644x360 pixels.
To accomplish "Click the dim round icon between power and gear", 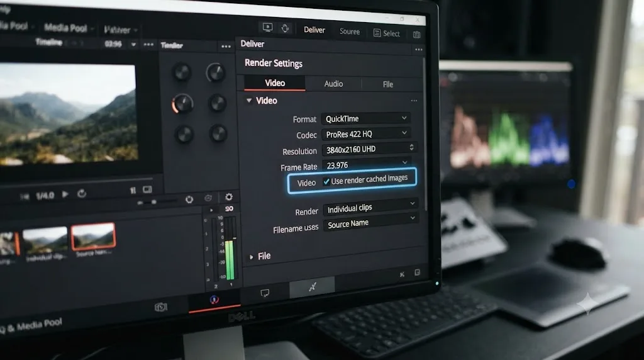I will tap(208, 198).
